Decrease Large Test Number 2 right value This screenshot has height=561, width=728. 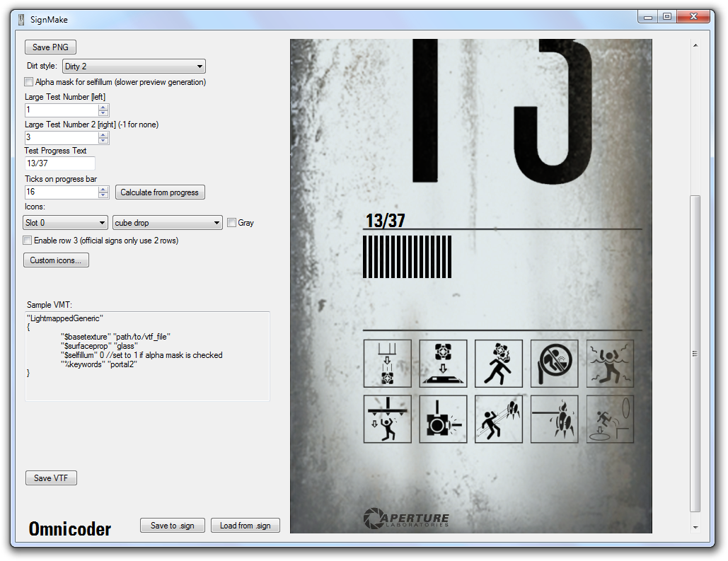[x=103, y=141]
